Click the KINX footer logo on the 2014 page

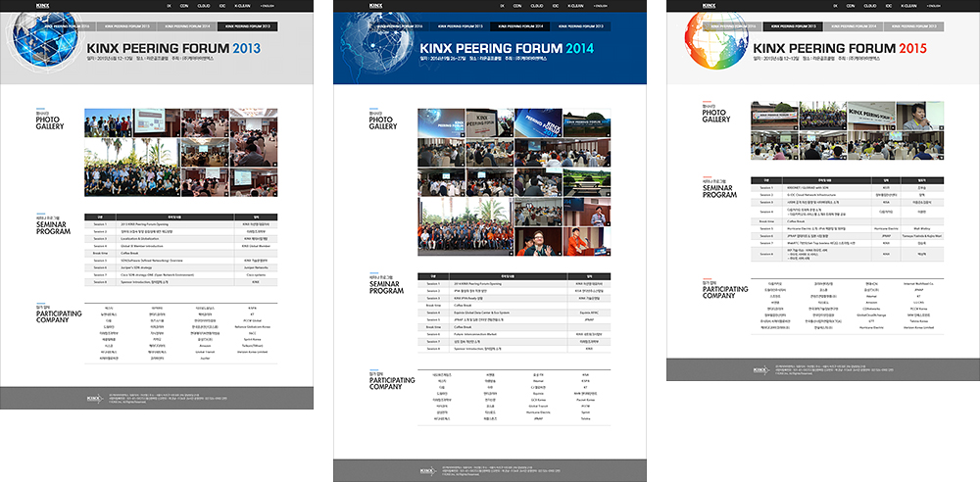click(x=427, y=471)
